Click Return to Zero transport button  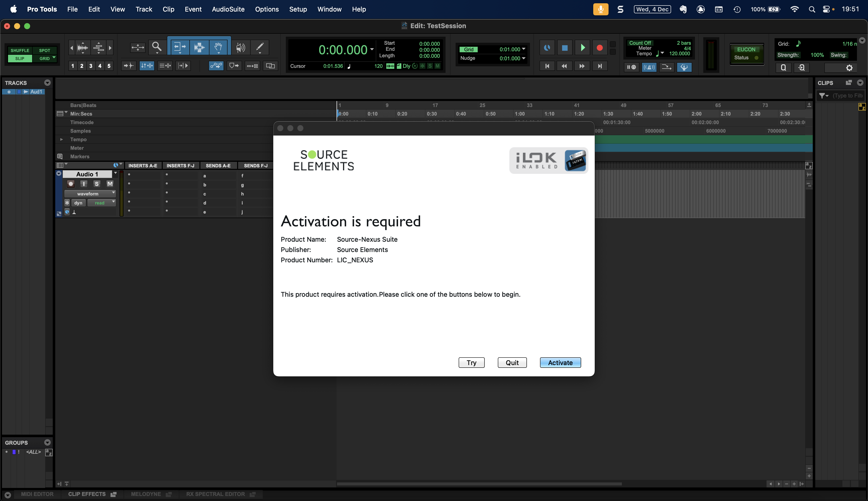[x=547, y=66]
